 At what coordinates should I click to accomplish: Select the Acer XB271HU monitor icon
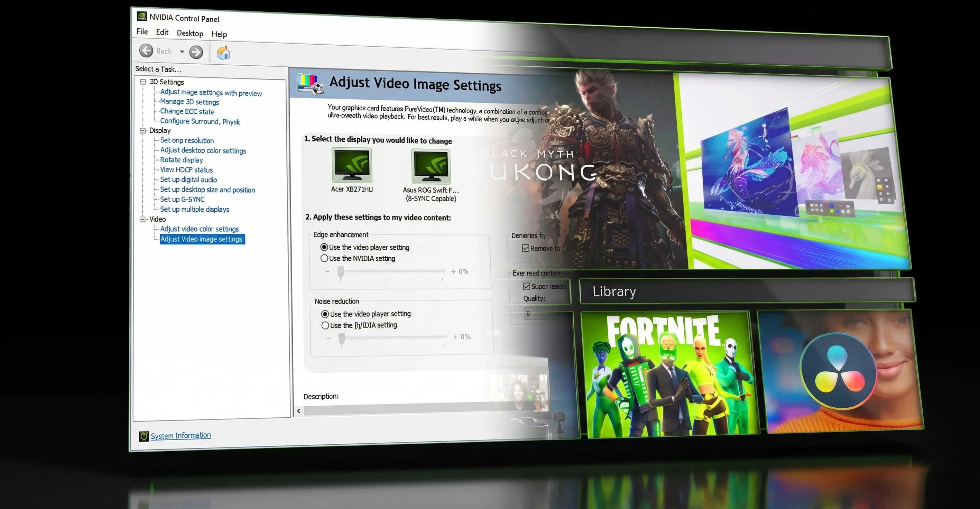[352, 166]
